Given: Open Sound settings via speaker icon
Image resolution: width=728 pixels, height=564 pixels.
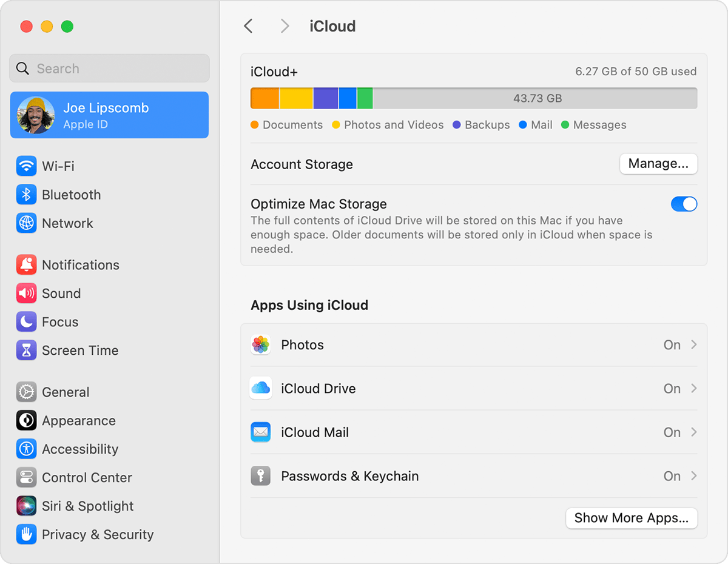Looking at the screenshot, I should 27,293.
